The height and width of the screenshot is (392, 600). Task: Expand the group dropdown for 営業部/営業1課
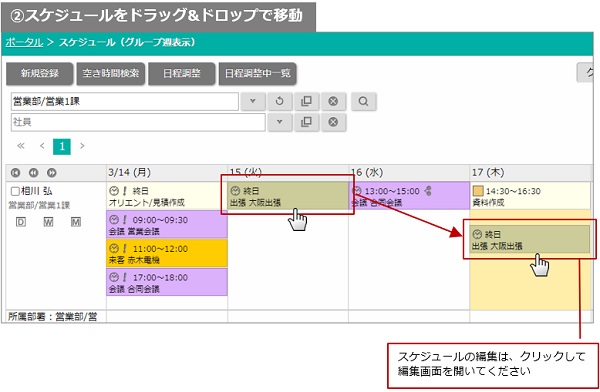pos(253,101)
